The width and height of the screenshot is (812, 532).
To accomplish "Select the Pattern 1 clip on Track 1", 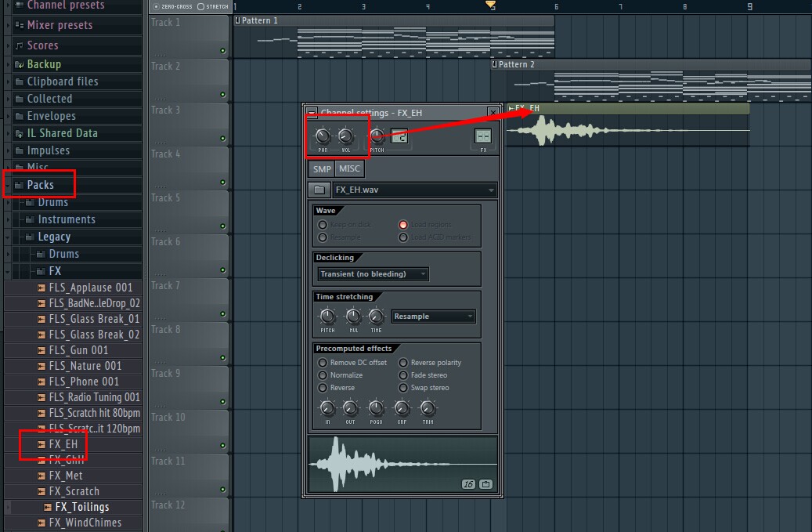I will (x=394, y=36).
